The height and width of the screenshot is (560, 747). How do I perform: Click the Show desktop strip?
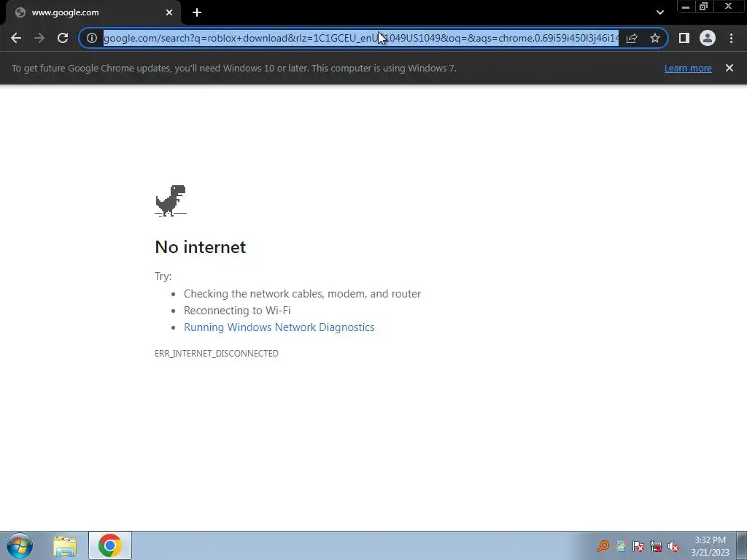(742, 545)
